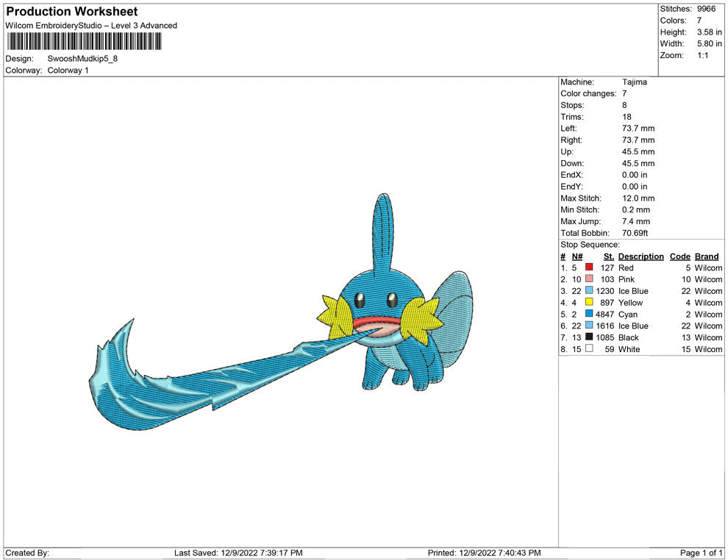Select the Pink thread color swatch
Viewport: 728px width, 560px height.
tap(589, 280)
